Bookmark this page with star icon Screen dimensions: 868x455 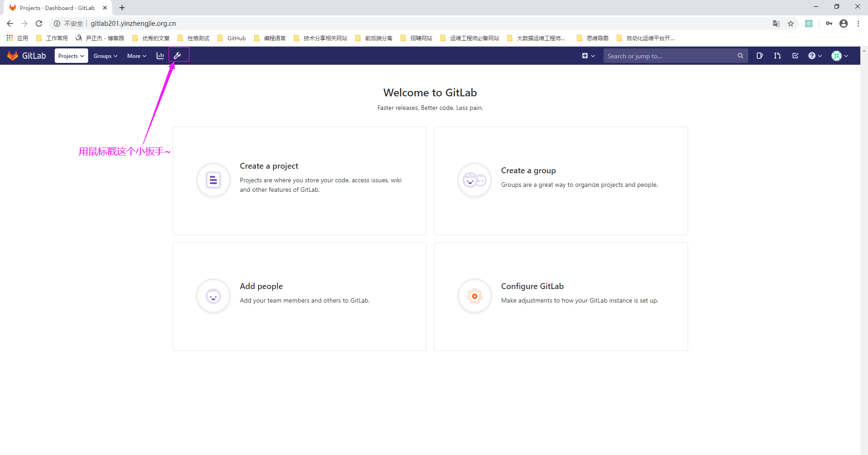click(x=791, y=24)
